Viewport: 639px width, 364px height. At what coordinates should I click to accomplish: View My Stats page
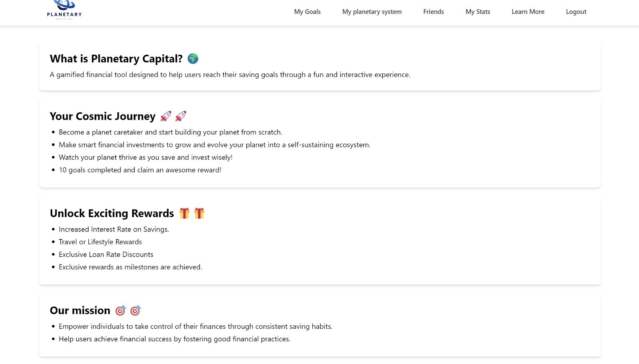point(478,12)
